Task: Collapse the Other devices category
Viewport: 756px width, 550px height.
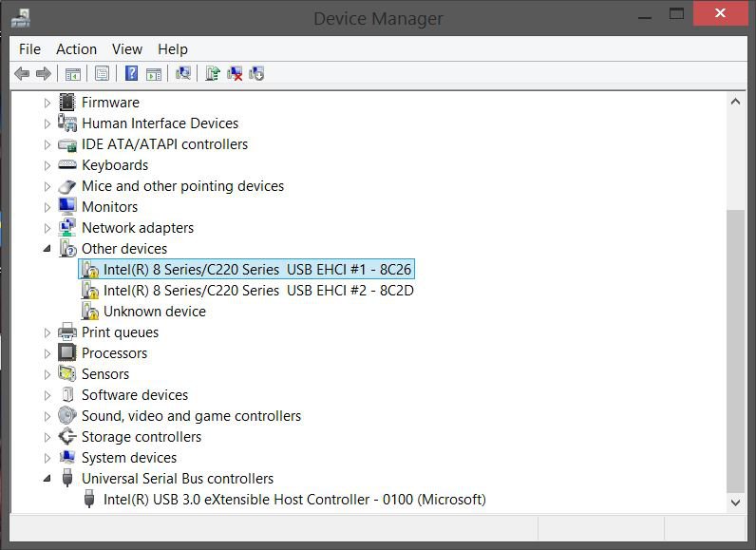Action: coord(47,249)
